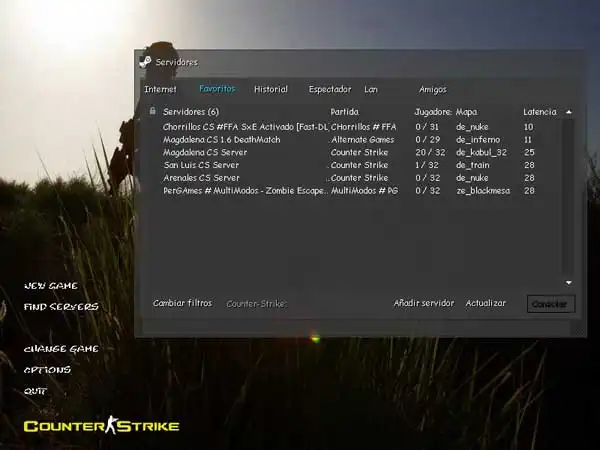600x450 pixels.
Task: Select the Magdalena CS Server row
Action: point(205,152)
